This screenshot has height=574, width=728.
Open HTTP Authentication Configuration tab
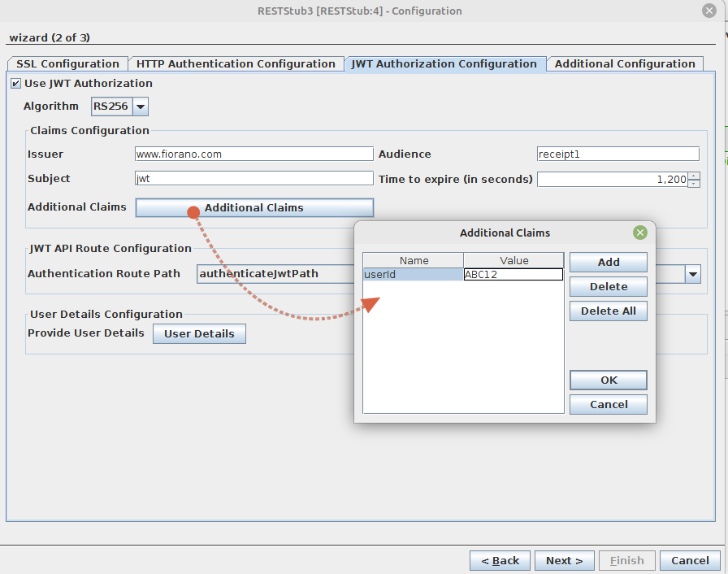point(236,64)
